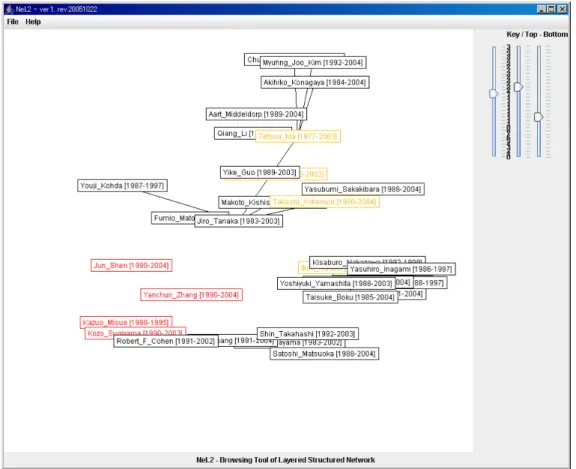Click the Top slider thumb
This screenshot has height=469, width=576.
pyautogui.click(x=518, y=87)
